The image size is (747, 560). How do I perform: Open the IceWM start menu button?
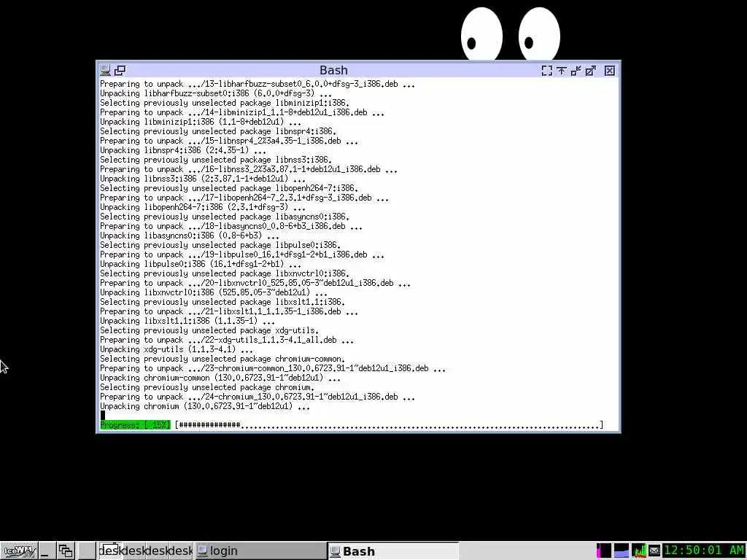point(19,551)
